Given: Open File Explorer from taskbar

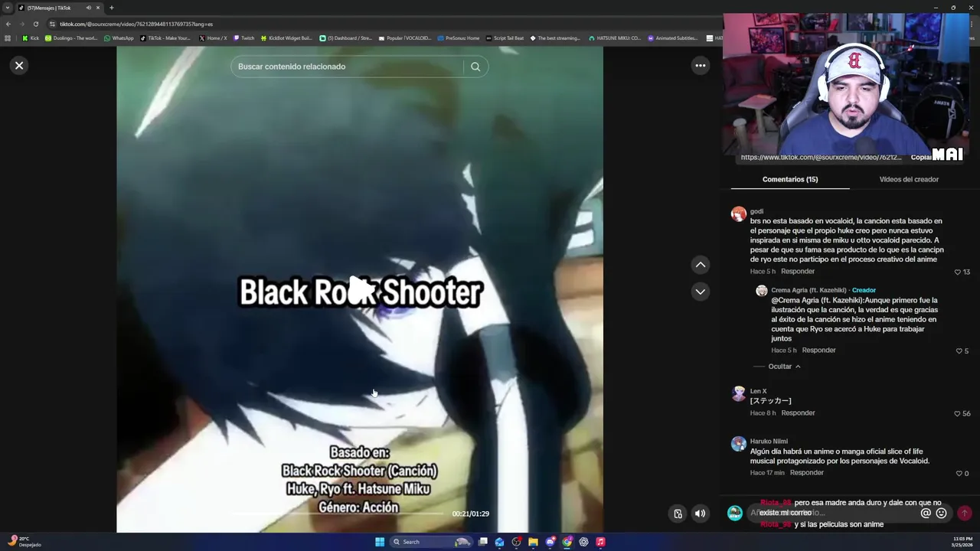Looking at the screenshot, I should [x=533, y=542].
